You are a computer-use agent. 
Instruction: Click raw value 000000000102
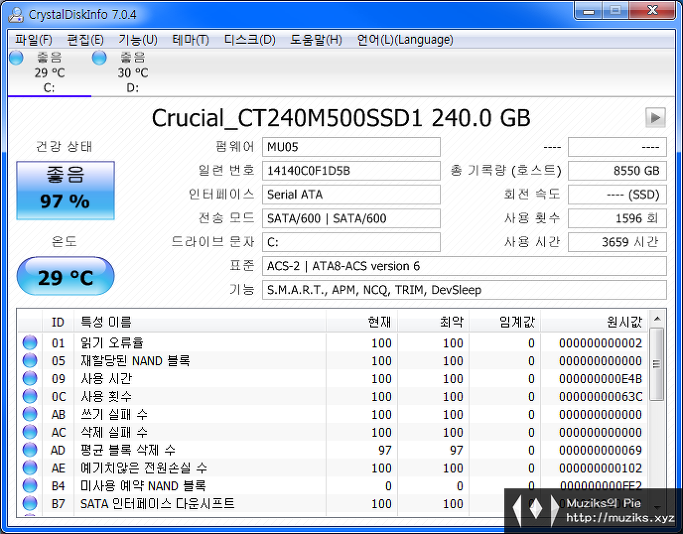pos(600,468)
